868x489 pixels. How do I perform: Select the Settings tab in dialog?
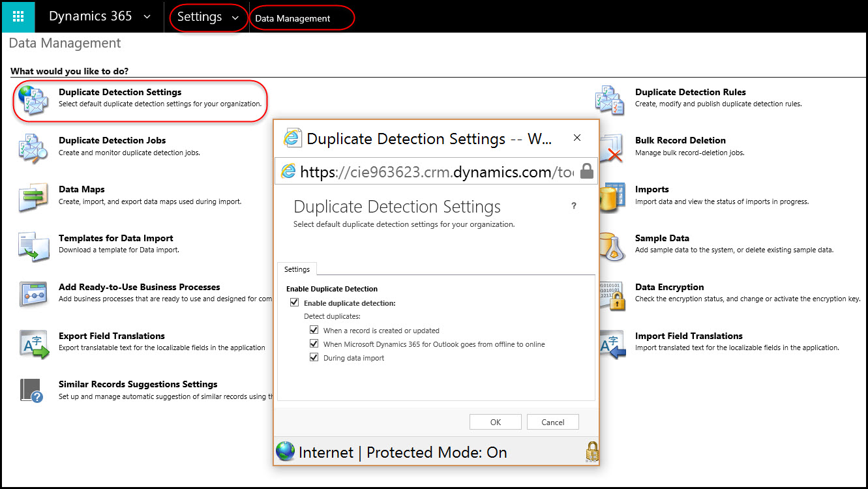click(297, 269)
